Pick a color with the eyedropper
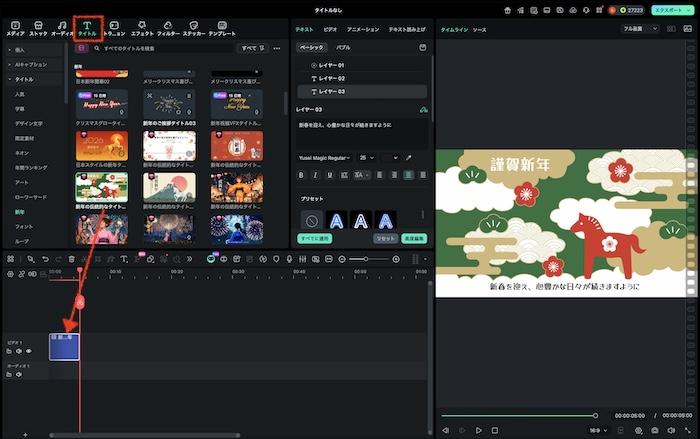700x439 pixels. point(408,158)
